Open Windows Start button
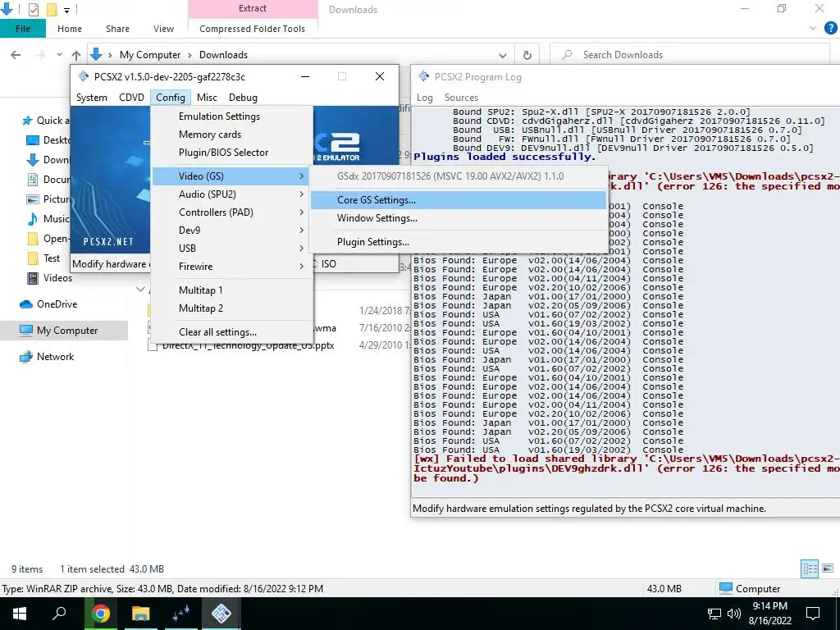 (x=20, y=614)
